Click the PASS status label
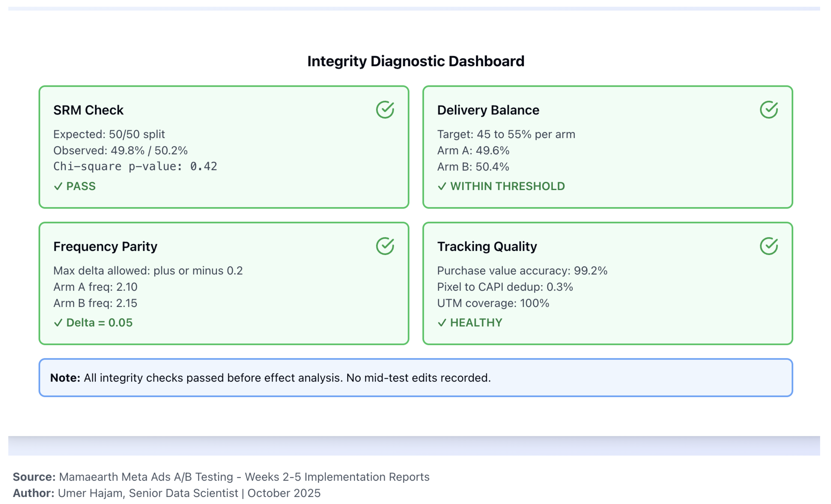Screen dimensions: 831x504 [81, 186]
